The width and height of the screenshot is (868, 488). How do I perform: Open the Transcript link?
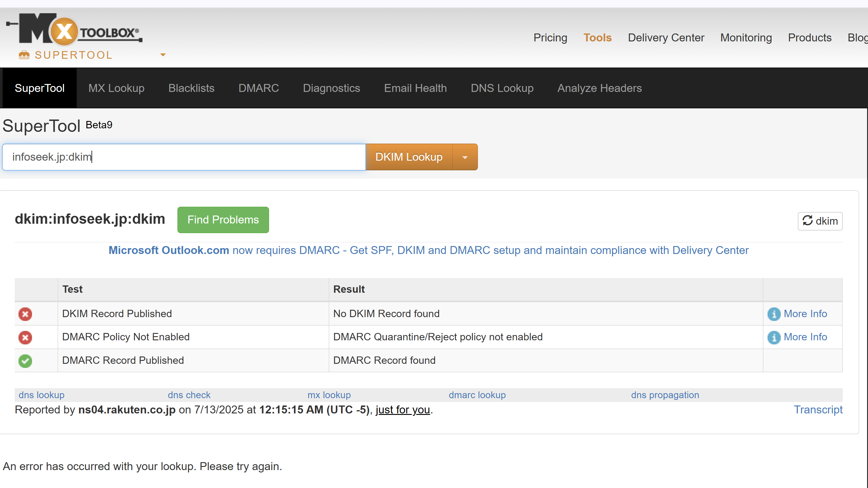pos(818,410)
